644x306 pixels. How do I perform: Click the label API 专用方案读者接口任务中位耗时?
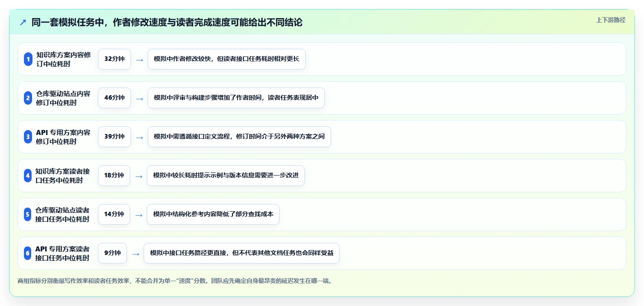[63, 253]
